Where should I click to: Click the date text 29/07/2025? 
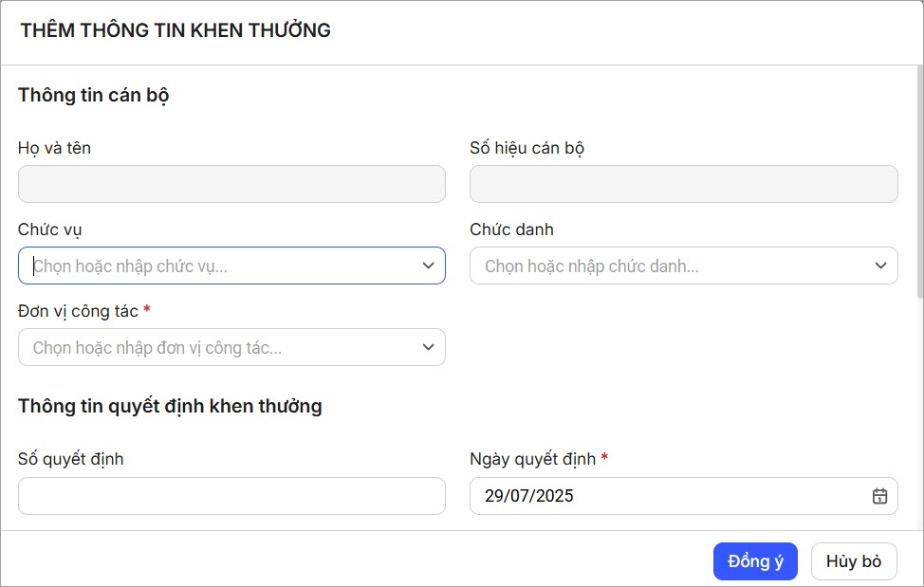coord(529,496)
